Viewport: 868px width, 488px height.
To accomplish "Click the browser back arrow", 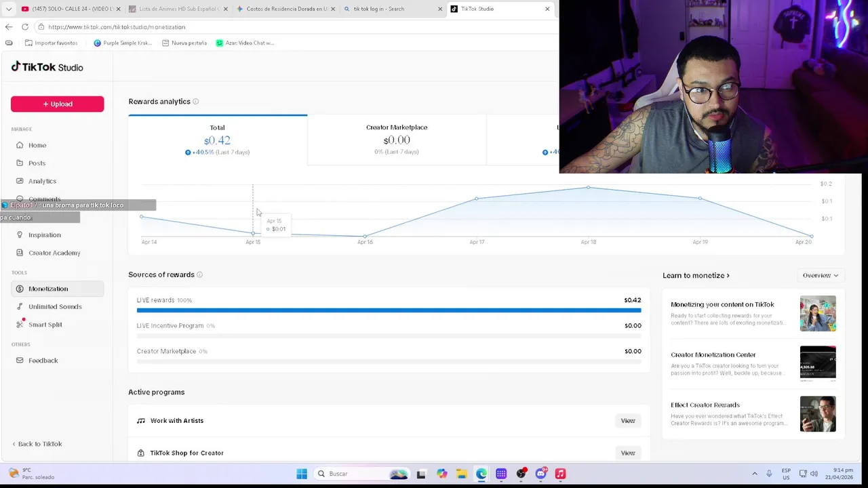I will [x=9, y=27].
